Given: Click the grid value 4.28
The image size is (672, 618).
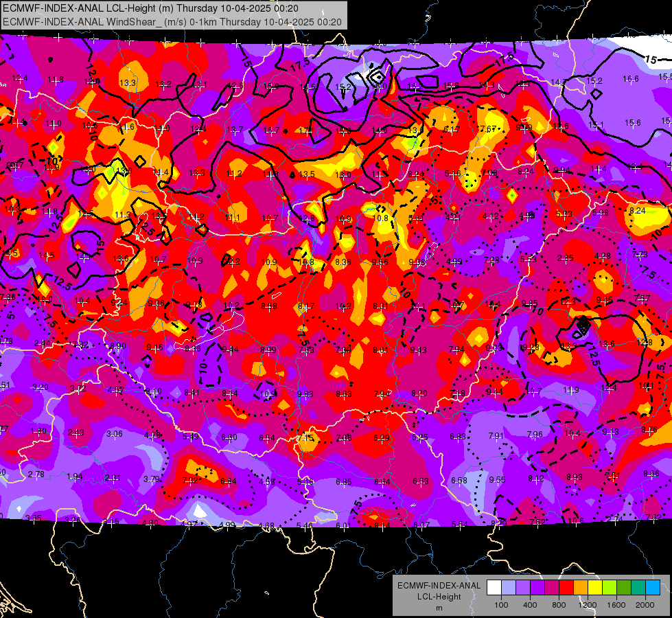Looking at the screenshot, I should tap(603, 256).
